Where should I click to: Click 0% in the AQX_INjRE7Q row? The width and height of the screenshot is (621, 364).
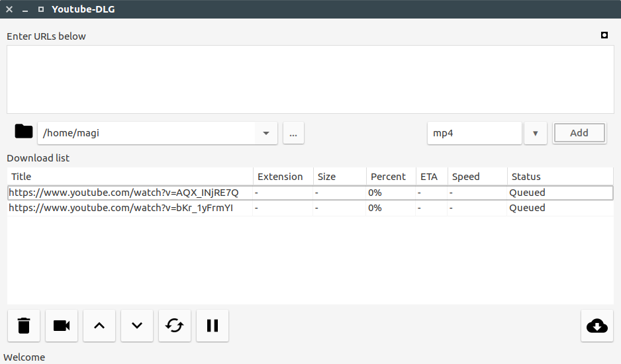tap(375, 193)
